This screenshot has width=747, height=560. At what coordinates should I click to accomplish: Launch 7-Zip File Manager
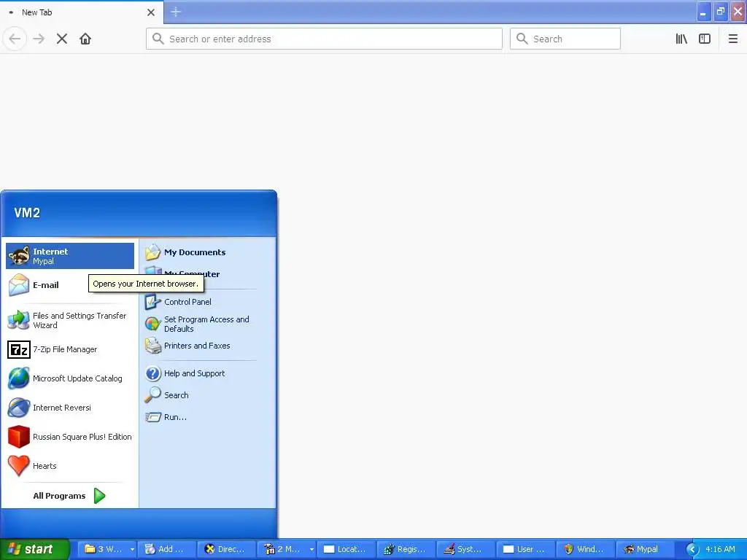pos(70,349)
